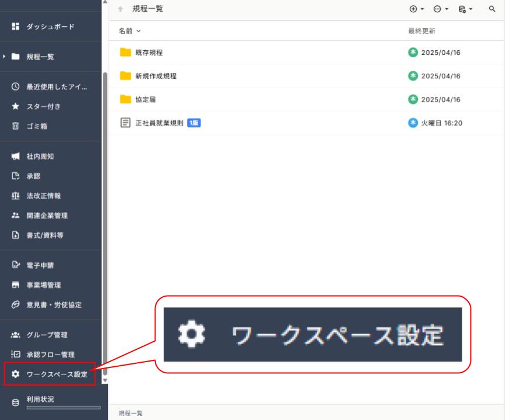Click the megaphone icon for 社内周知
The width and height of the screenshot is (512, 420).
click(15, 157)
